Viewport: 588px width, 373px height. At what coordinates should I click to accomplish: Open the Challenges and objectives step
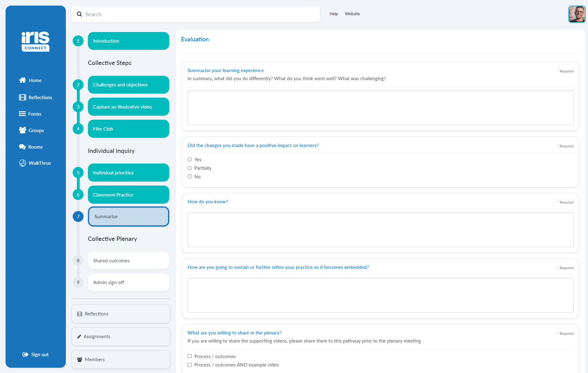[129, 85]
